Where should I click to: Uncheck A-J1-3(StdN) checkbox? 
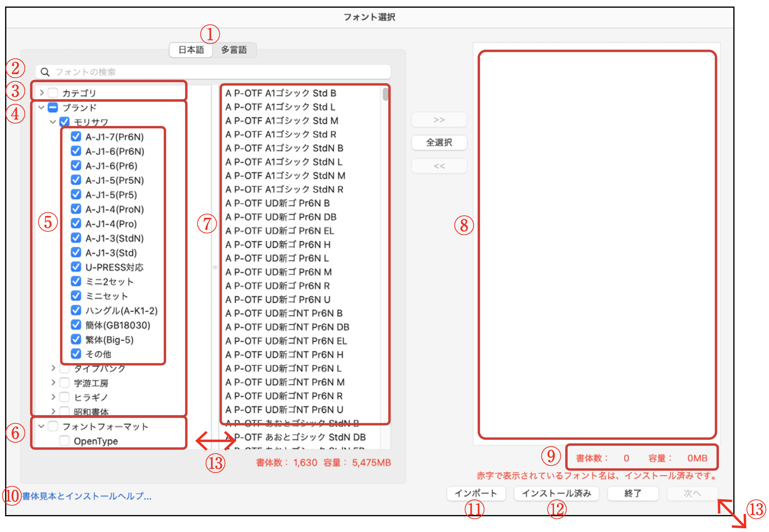[x=76, y=238]
